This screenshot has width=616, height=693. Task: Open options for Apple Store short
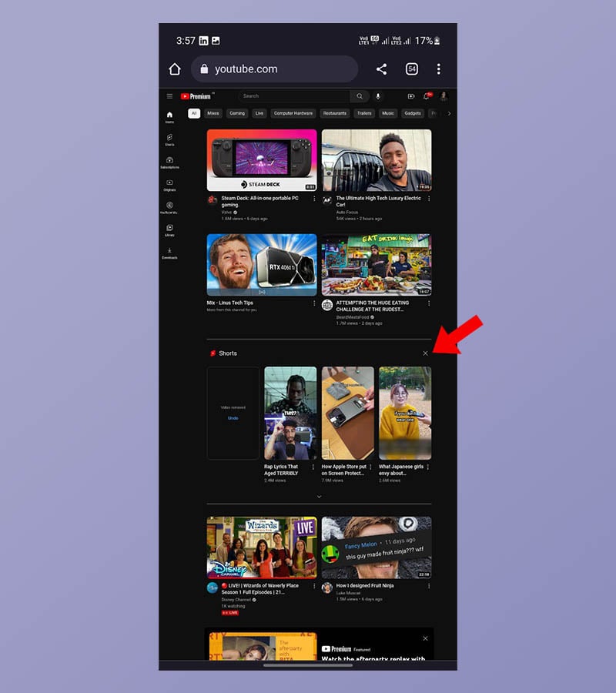[x=370, y=467]
